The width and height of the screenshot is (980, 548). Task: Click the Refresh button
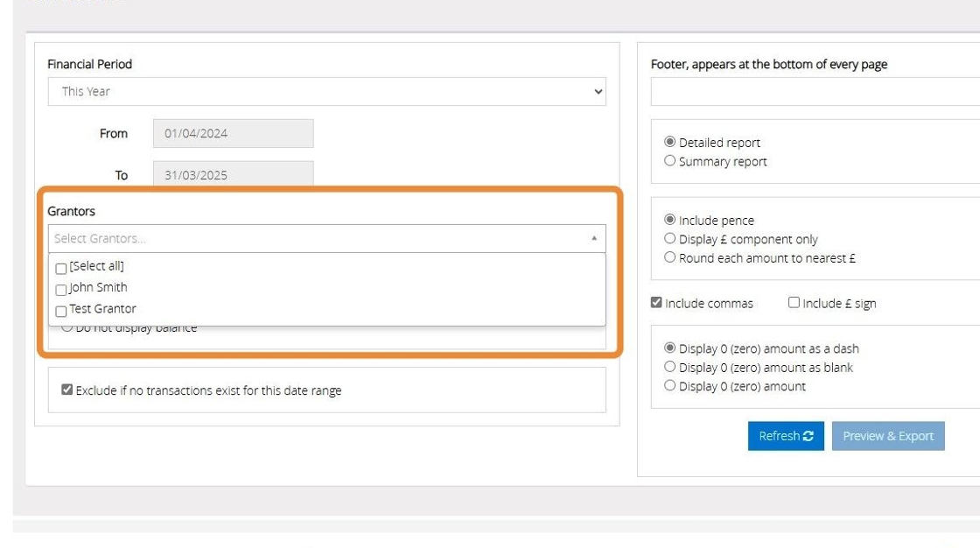coord(786,436)
